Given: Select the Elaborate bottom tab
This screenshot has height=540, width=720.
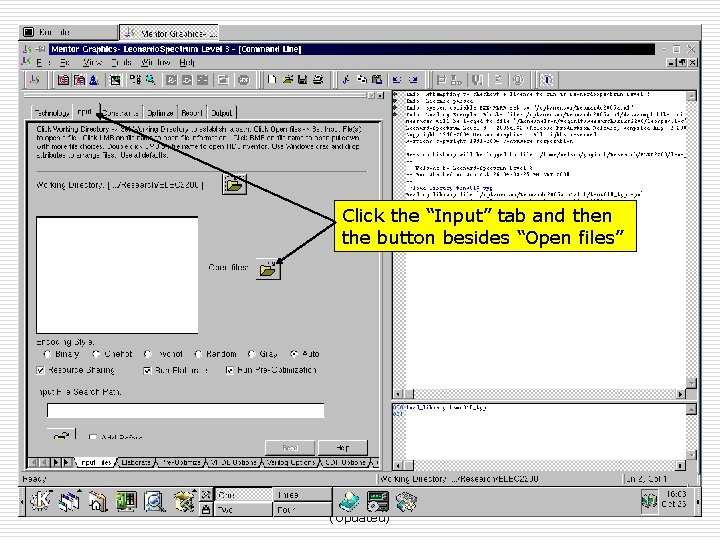Looking at the screenshot, I should pyautogui.click(x=135, y=462).
